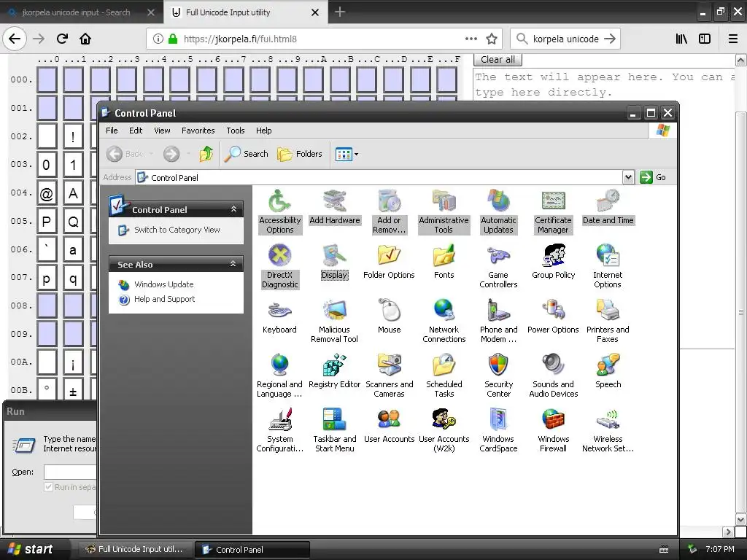The height and width of the screenshot is (560, 747).
Task: Open Group Policy icon
Action: coord(553,262)
